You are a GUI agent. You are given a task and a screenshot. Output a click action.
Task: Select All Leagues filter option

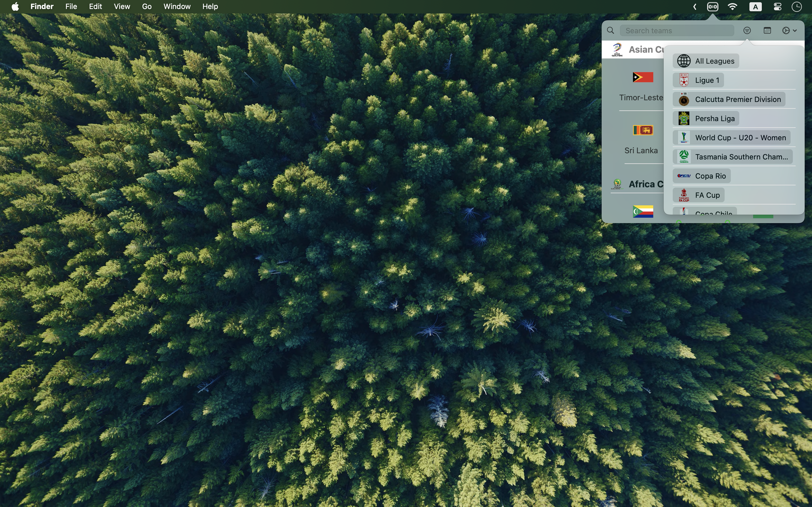pos(706,61)
